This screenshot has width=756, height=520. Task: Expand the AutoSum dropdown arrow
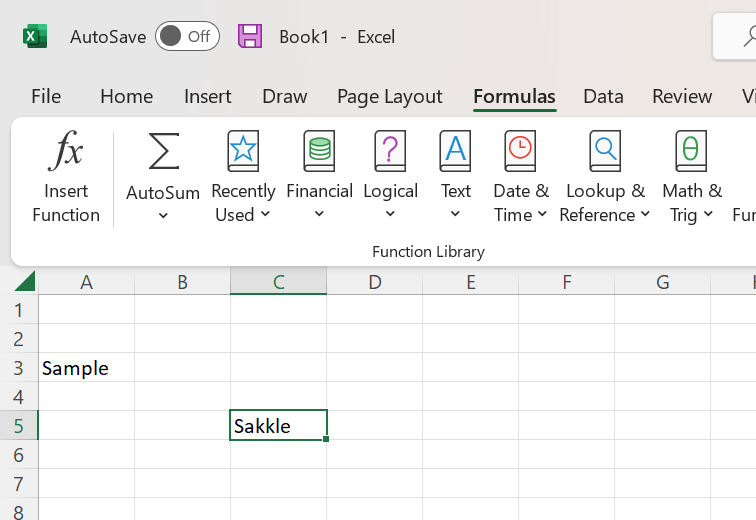click(163, 215)
